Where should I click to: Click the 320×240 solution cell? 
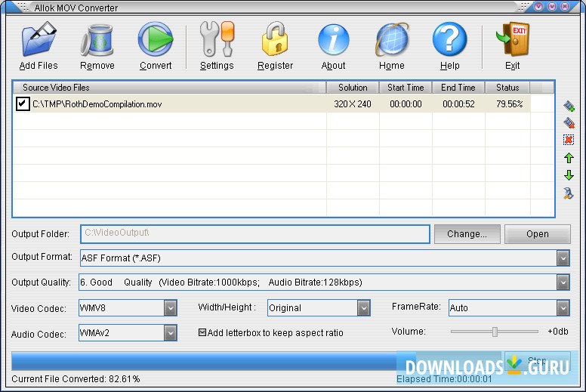point(353,104)
